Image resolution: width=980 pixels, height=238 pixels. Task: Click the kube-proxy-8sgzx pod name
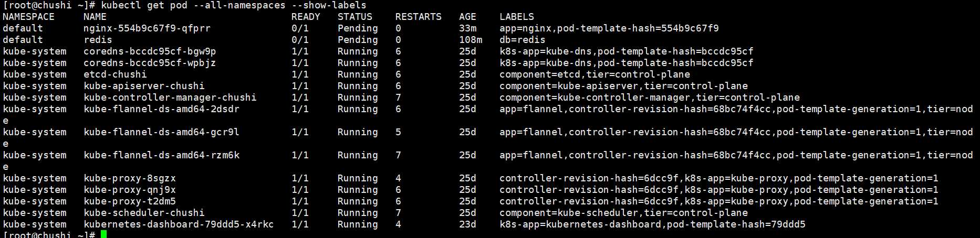[x=130, y=178]
